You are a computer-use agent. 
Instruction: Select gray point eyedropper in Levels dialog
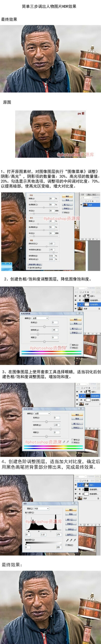coord(71,540)
